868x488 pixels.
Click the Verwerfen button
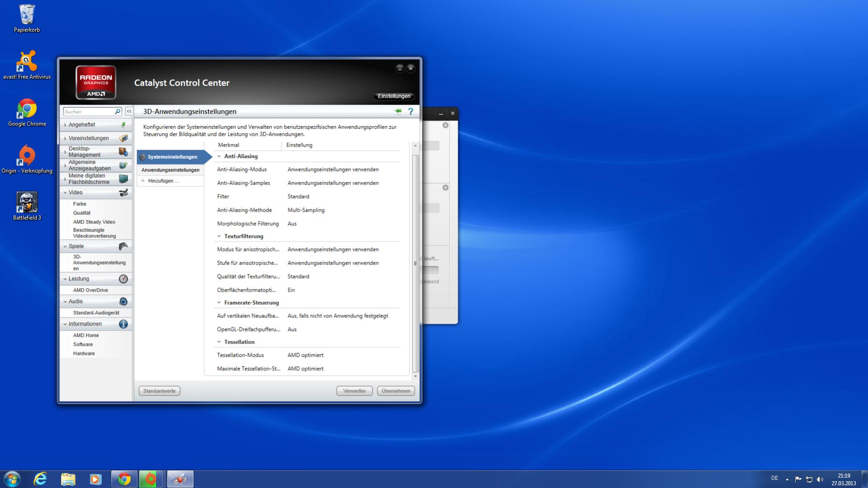pos(354,391)
